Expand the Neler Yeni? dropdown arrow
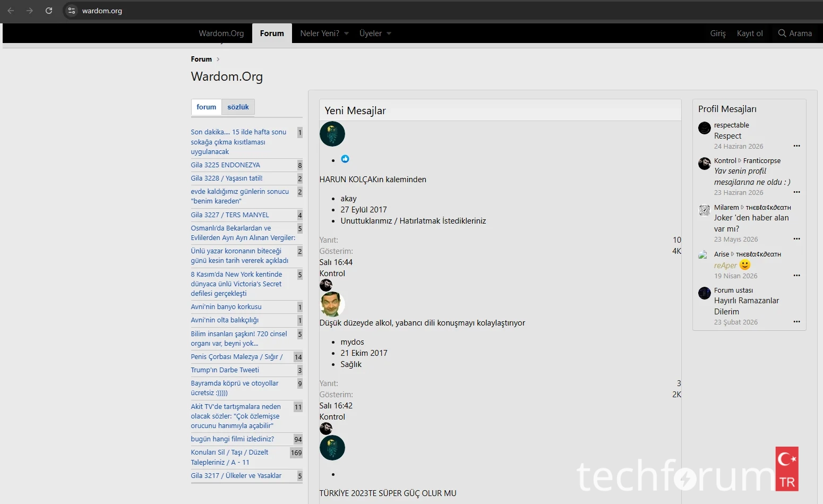823x504 pixels. click(x=346, y=33)
